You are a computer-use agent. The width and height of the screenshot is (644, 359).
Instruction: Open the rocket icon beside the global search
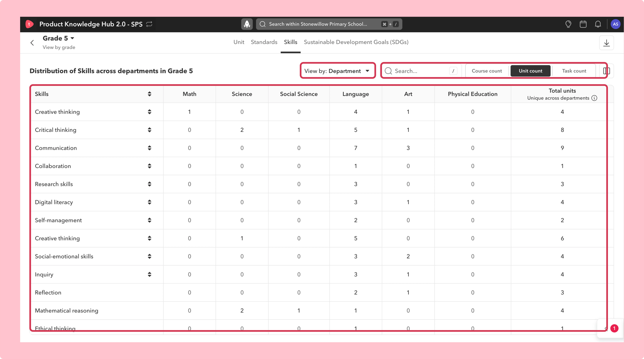[247, 24]
